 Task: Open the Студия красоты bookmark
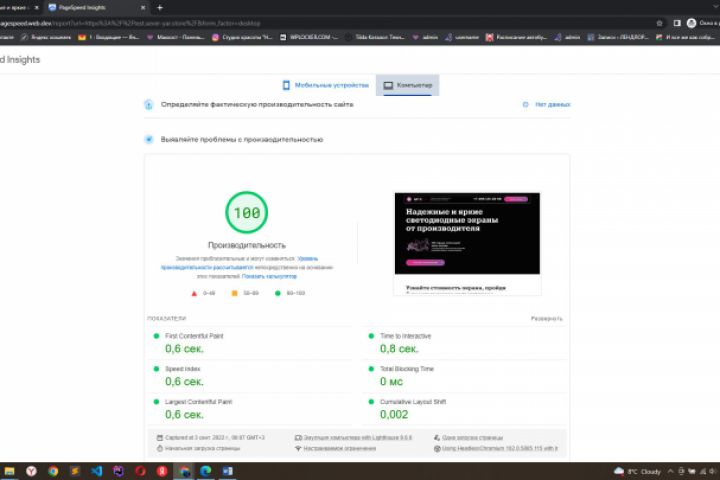242,37
